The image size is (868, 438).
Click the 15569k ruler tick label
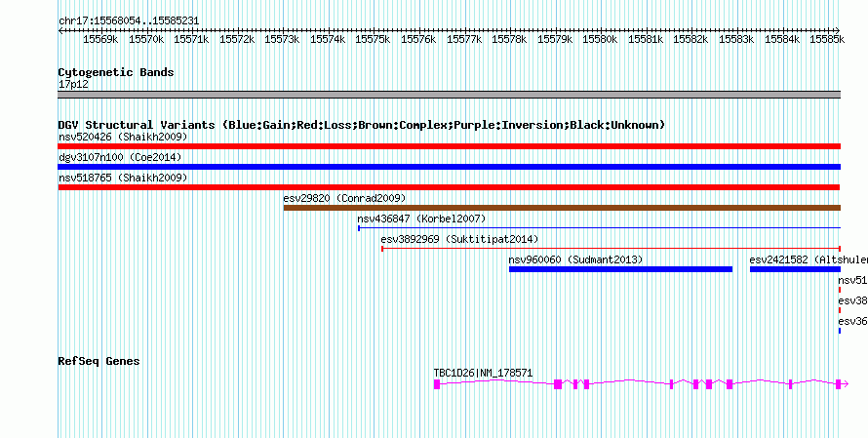pyautogui.click(x=100, y=39)
